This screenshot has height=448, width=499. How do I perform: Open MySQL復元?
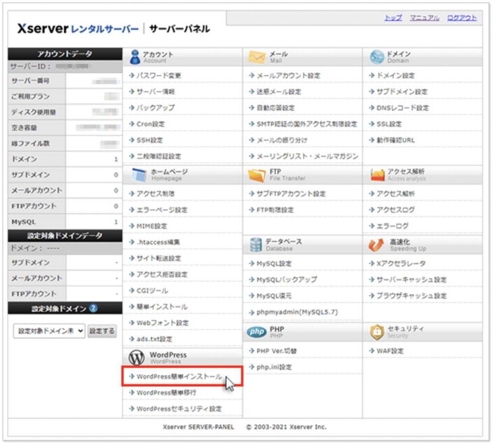[274, 296]
